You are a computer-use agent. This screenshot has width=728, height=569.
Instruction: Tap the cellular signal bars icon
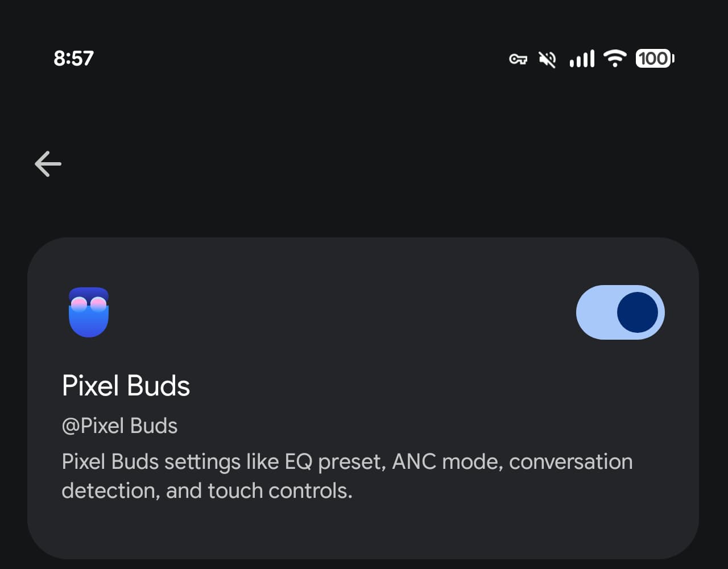point(582,59)
